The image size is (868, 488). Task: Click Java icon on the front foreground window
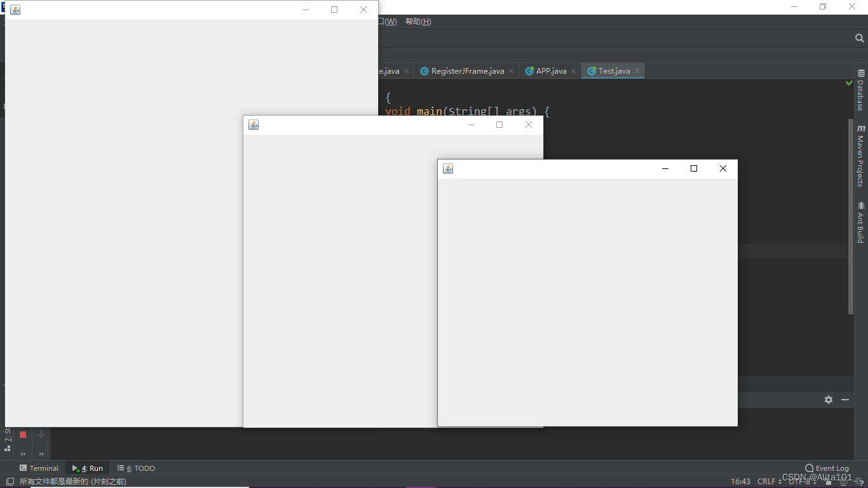(448, 168)
